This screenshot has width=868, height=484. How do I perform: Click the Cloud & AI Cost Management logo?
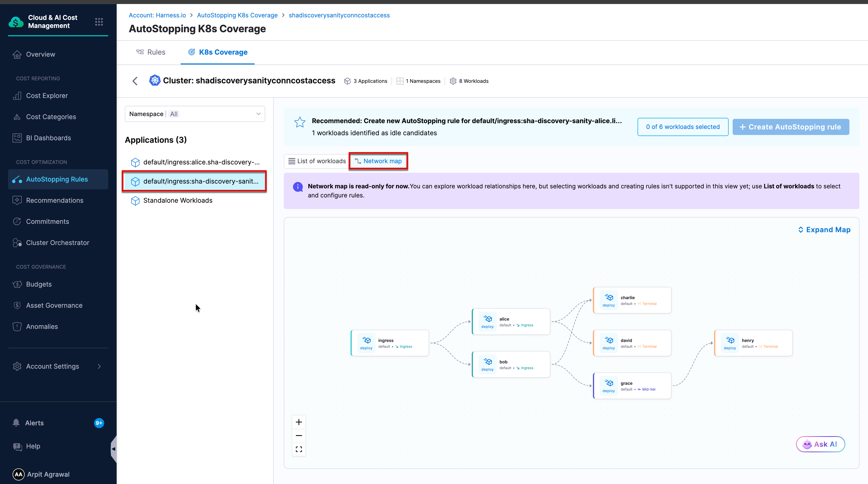coord(16,22)
